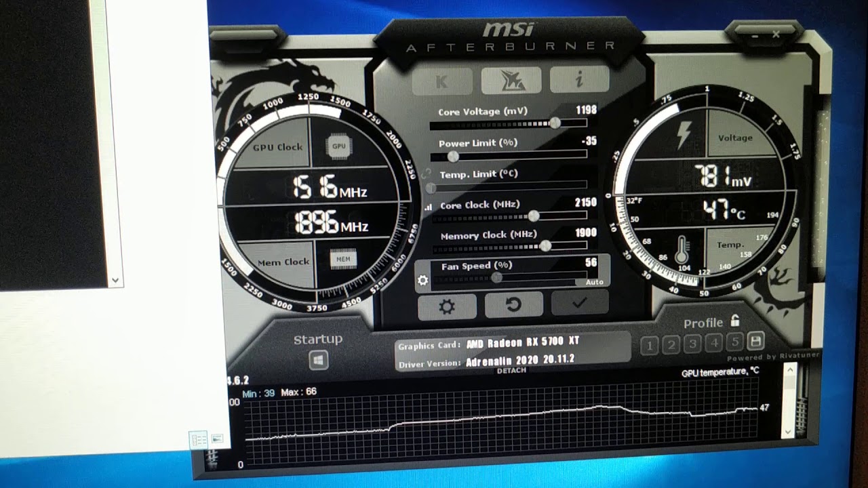Click the MEM chip icon
Screen dimensions: 868x488
point(343,258)
